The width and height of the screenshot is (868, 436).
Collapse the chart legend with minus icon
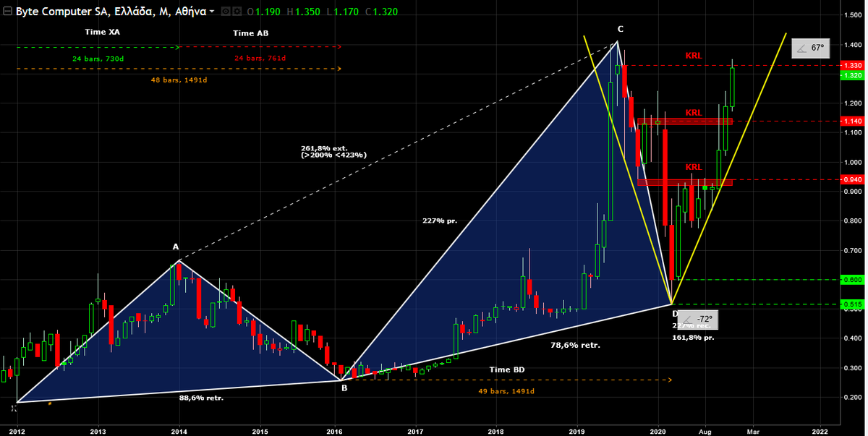(7, 12)
